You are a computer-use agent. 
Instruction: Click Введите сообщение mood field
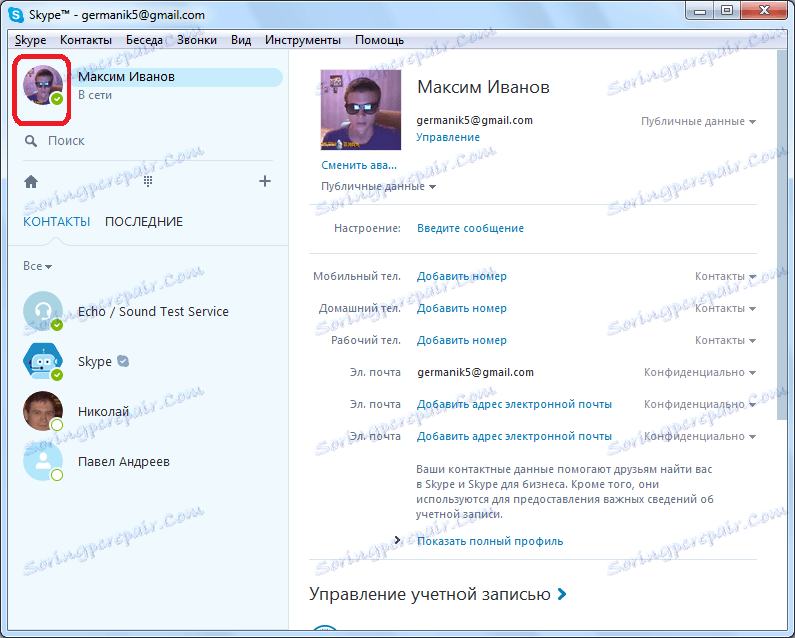tap(470, 228)
